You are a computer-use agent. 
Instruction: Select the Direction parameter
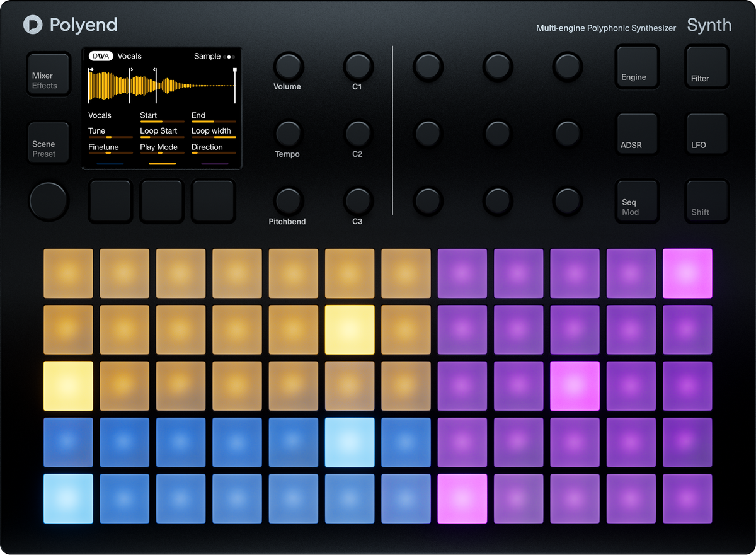207,147
